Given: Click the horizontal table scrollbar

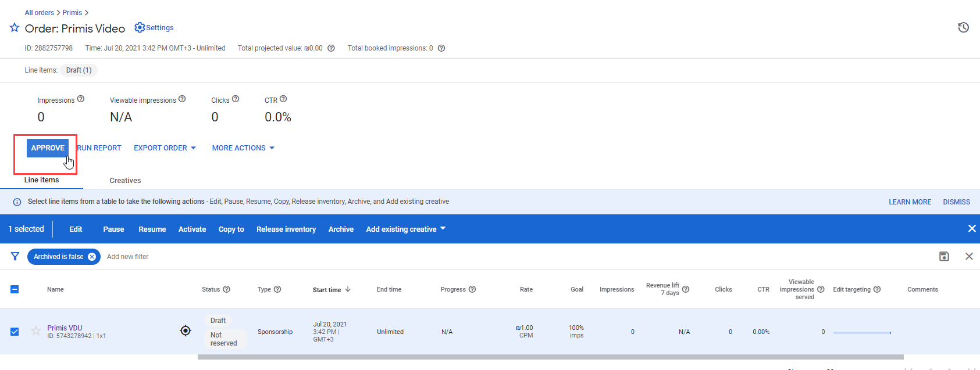Looking at the screenshot, I should tap(550, 357).
